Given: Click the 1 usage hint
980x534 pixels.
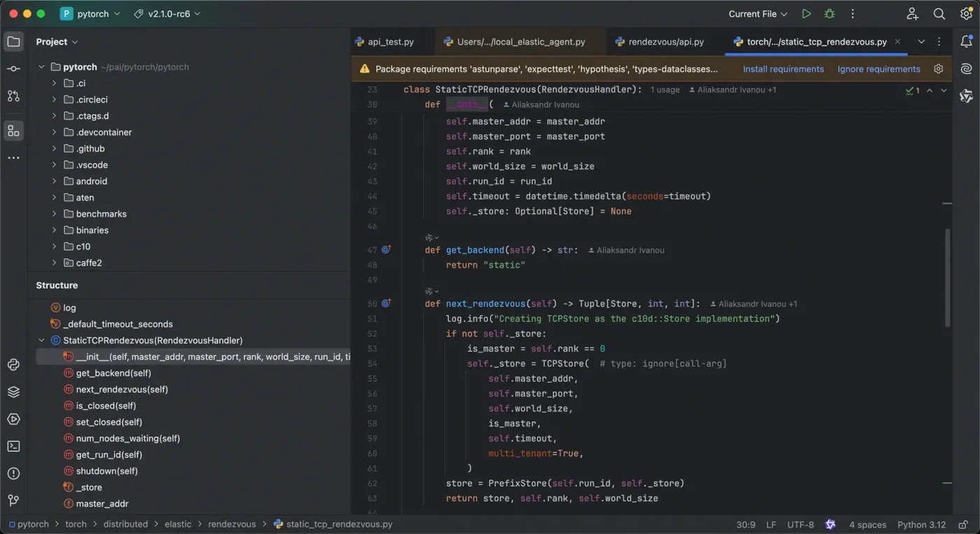Looking at the screenshot, I should [x=665, y=90].
